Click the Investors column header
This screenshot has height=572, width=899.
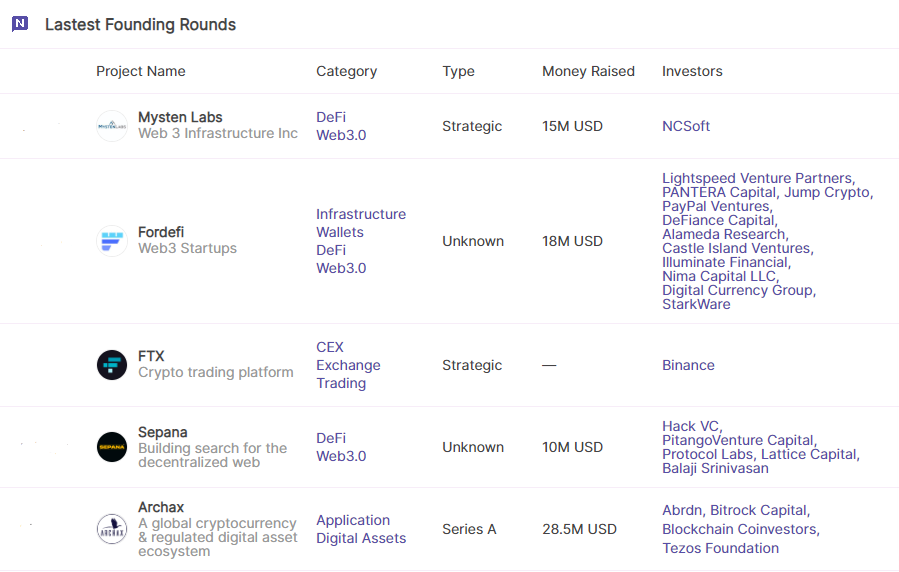click(x=692, y=71)
